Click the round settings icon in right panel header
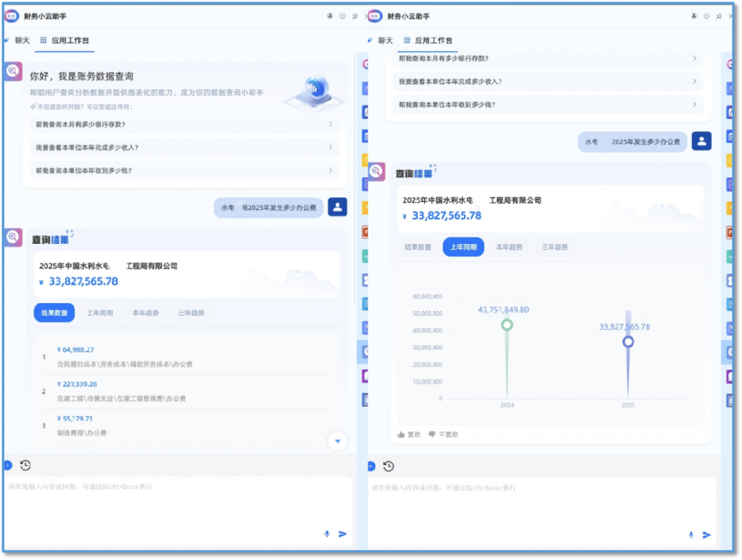The width and height of the screenshot is (742, 560). click(706, 16)
